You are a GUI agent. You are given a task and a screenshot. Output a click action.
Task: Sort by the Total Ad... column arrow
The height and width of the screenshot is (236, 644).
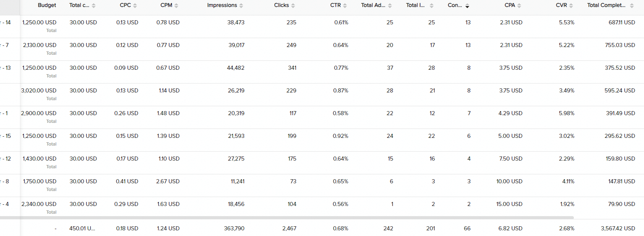390,6
